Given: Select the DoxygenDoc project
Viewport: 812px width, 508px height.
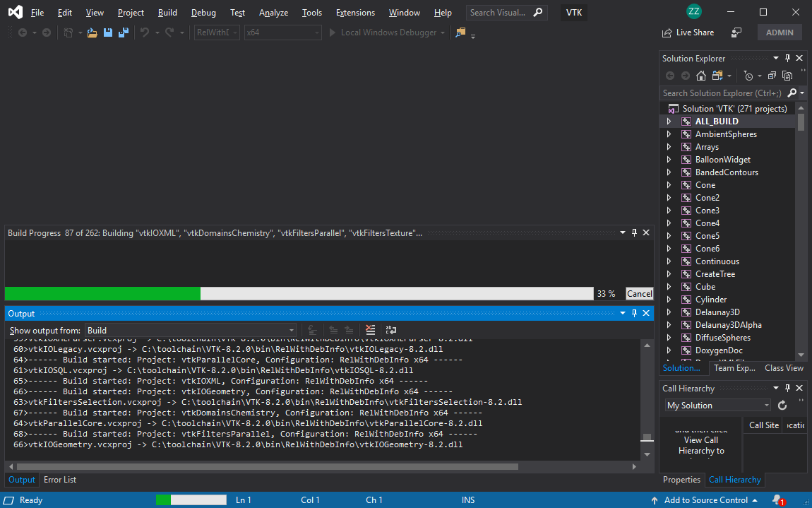Looking at the screenshot, I should (719, 350).
